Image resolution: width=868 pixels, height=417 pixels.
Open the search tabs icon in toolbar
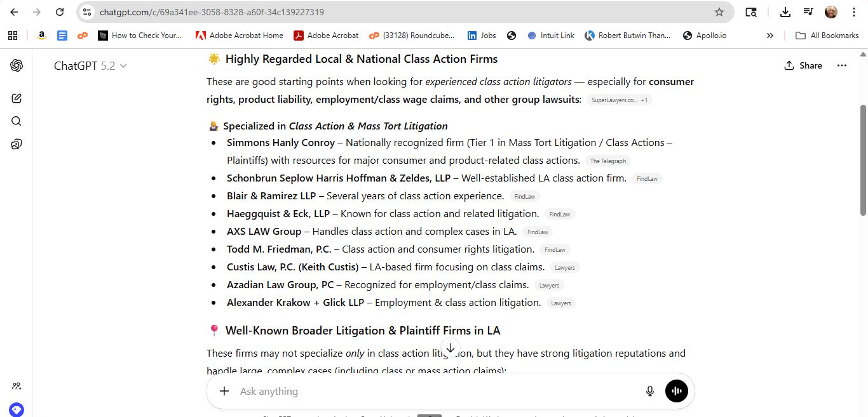click(751, 12)
